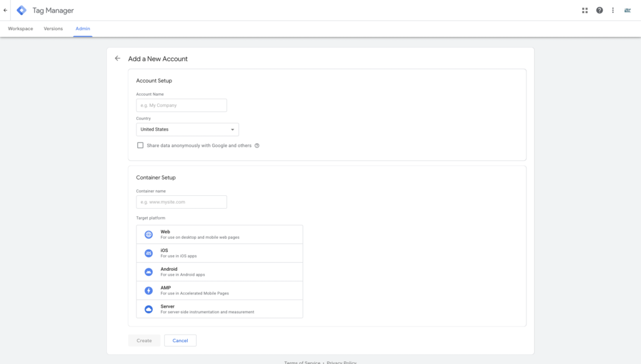This screenshot has width=641, height=364.
Task: Focus the Container name input field
Action: 182,202
